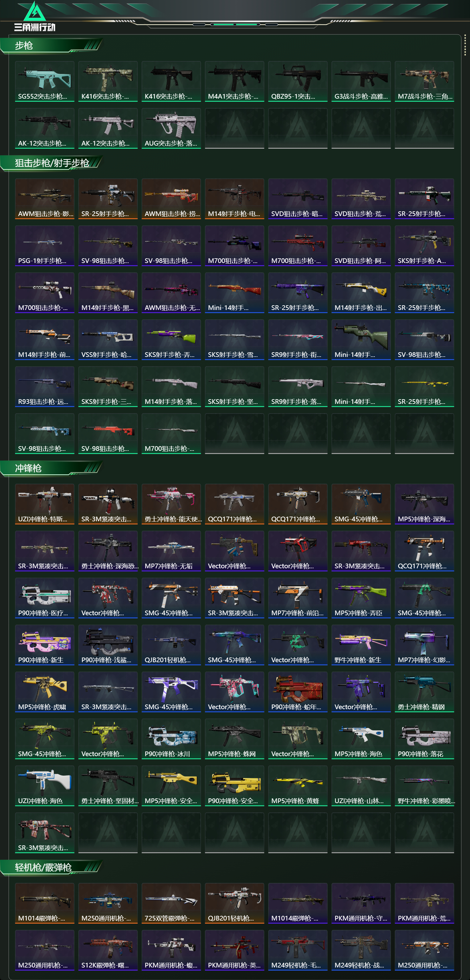Click the VSS射手步枪-哈 skin card

pyautogui.click(x=108, y=340)
